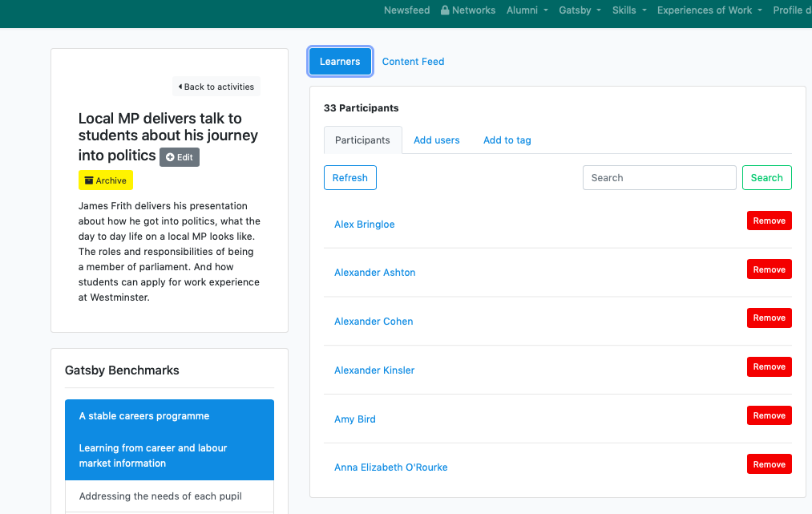Remove Anna Elizabeth O'Rourke from participants
The image size is (812, 514).
pyautogui.click(x=769, y=464)
